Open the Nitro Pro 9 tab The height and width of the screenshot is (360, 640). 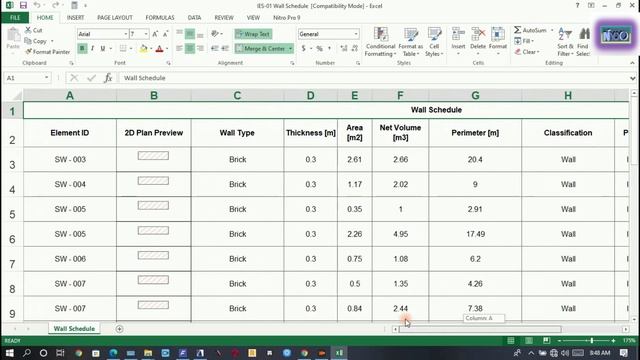click(287, 18)
